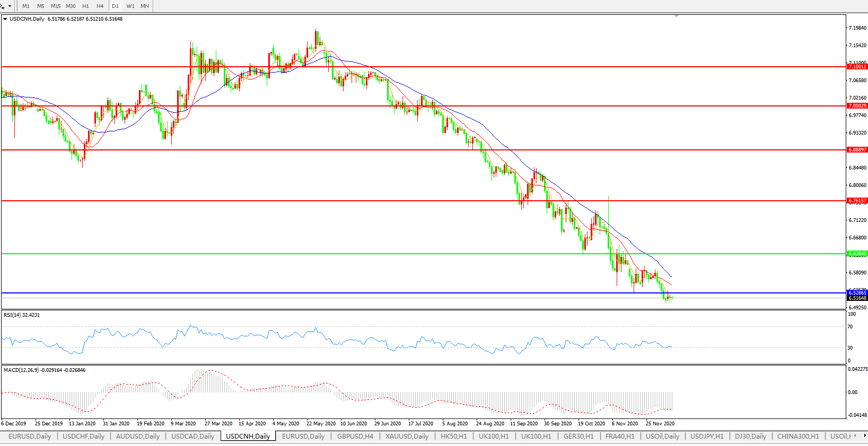868x446 pixels.
Task: Switch to M1 timeframe
Action: (x=26, y=6)
